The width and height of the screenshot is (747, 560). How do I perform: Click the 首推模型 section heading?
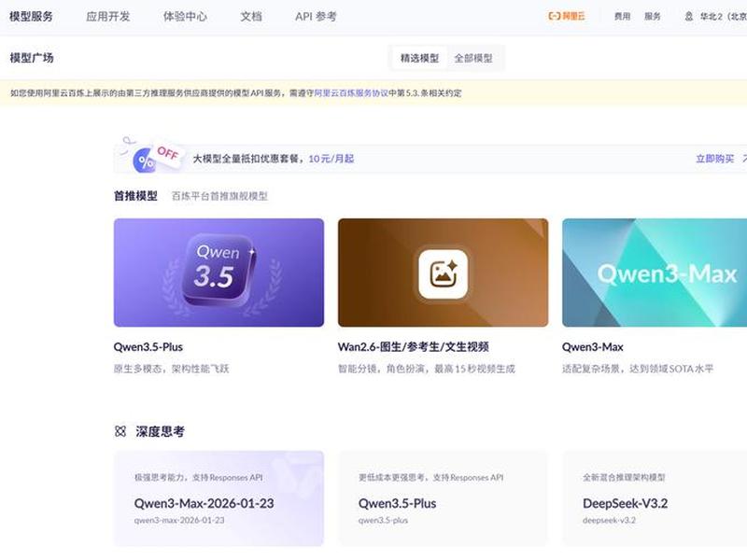coord(135,196)
